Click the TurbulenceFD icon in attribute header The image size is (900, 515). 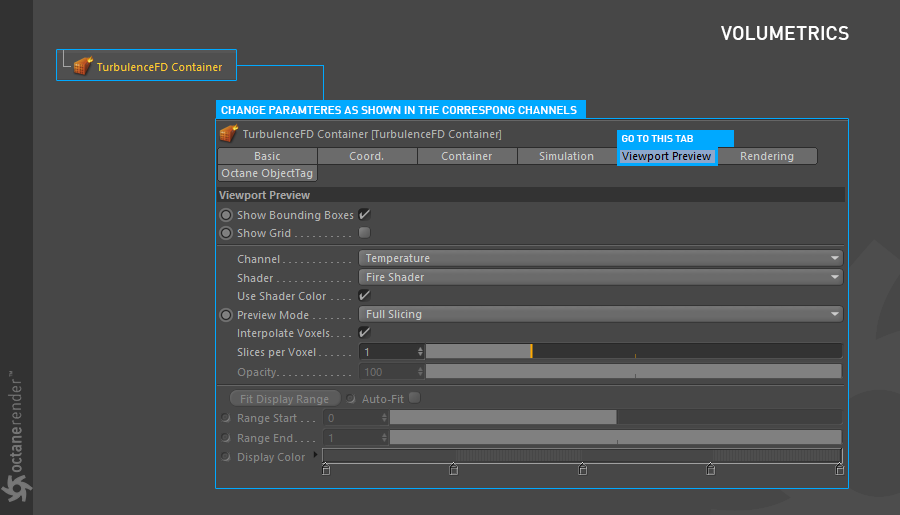pos(228,133)
